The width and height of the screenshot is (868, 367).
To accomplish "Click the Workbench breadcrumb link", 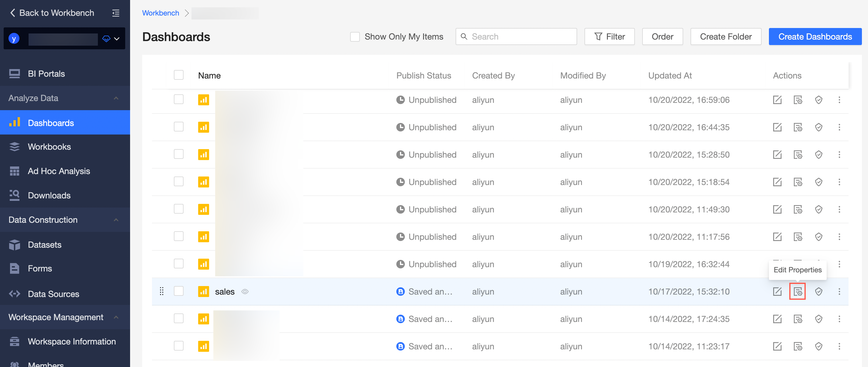I will (x=160, y=13).
